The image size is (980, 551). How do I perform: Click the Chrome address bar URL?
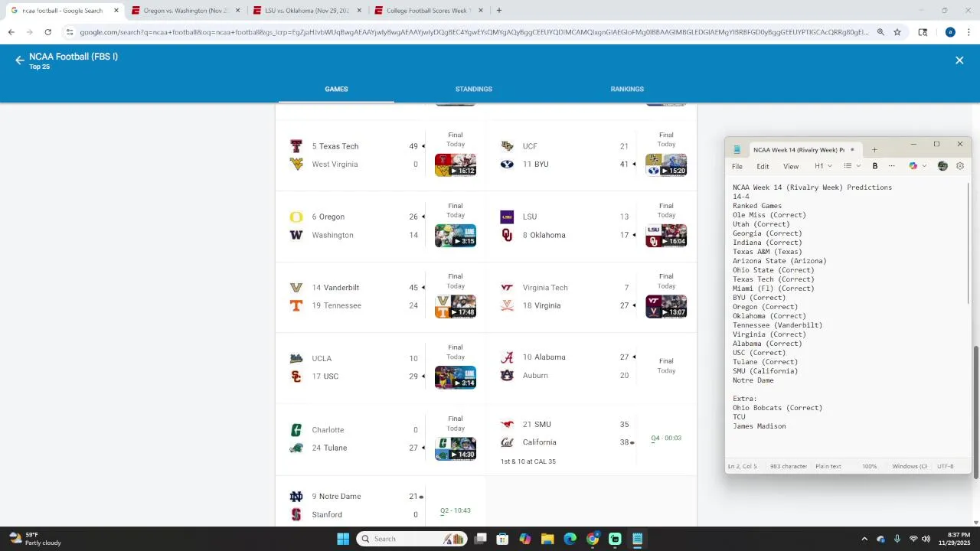point(474,32)
